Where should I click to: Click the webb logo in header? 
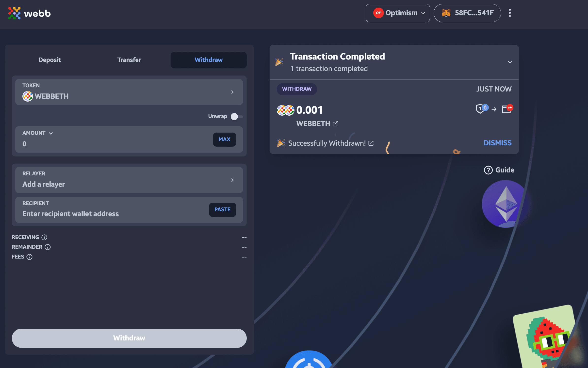coord(29,13)
